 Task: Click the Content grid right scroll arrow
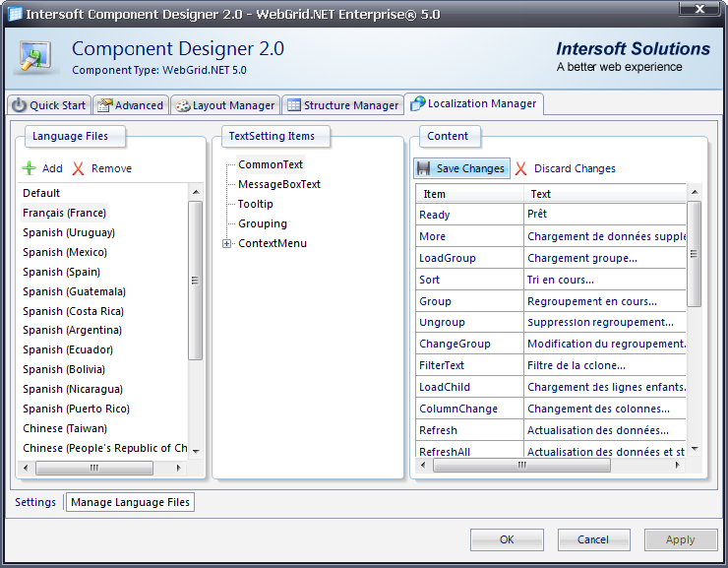(678, 465)
